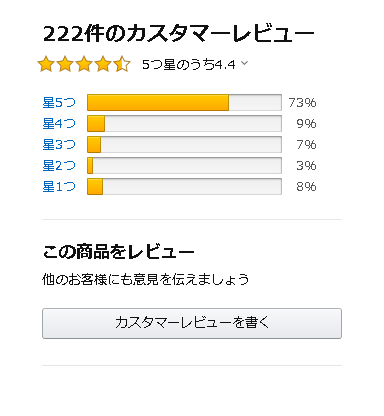Click the fourth gold rating star
Image resolution: width=384 pixels, height=416 pixels.
click(x=103, y=64)
